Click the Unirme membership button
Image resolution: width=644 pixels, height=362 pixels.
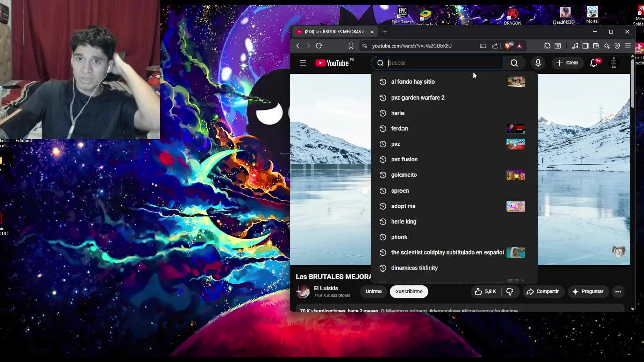coord(373,291)
